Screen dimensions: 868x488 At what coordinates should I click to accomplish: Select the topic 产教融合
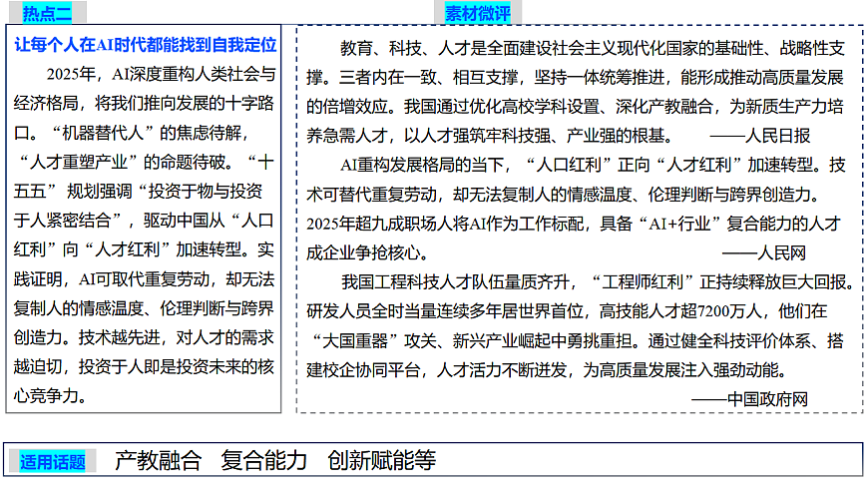[158, 461]
